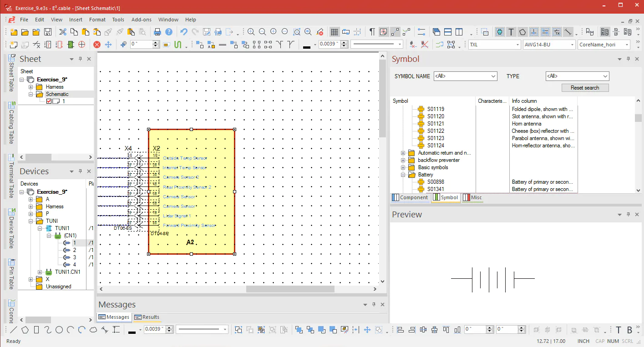The width and height of the screenshot is (644, 347).
Task: Select the cloud shape tool in bottom toolbar
Action: click(93, 330)
